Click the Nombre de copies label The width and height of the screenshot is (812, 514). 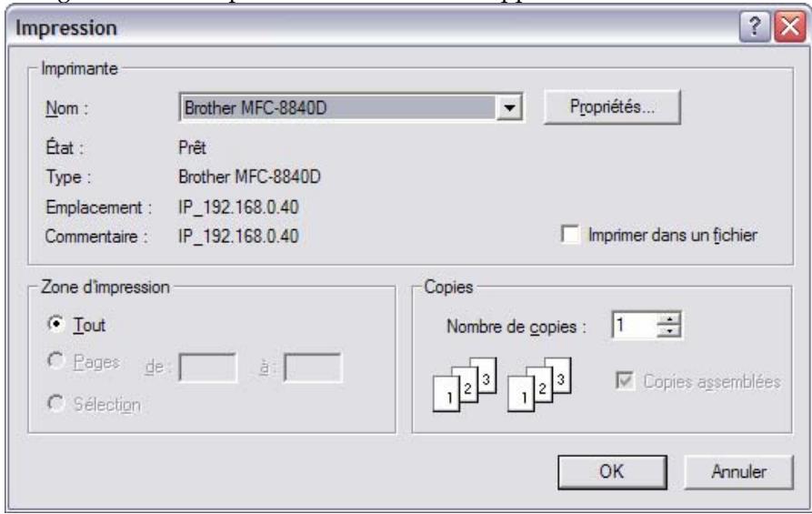pos(516,327)
